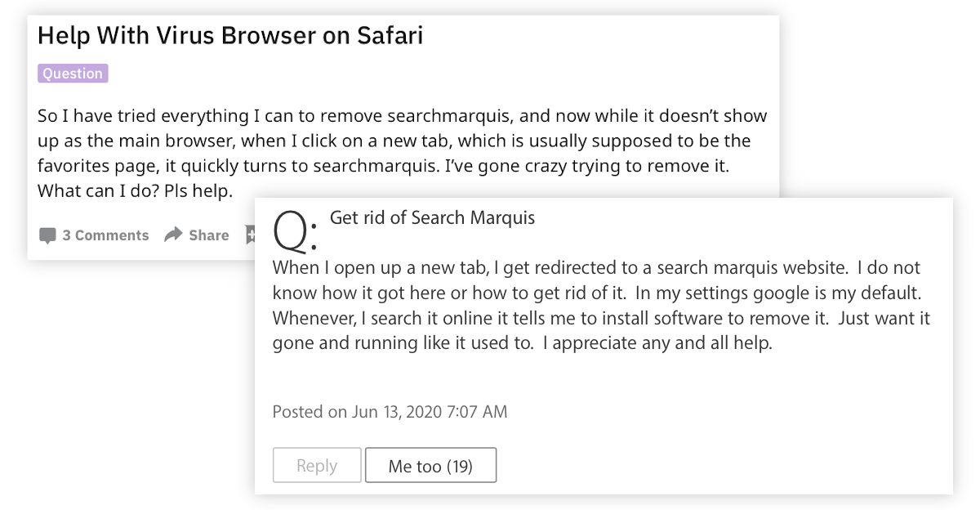Click the line starting 'When I open up a new tab'
This screenshot has width=980, height=510.
(596, 268)
